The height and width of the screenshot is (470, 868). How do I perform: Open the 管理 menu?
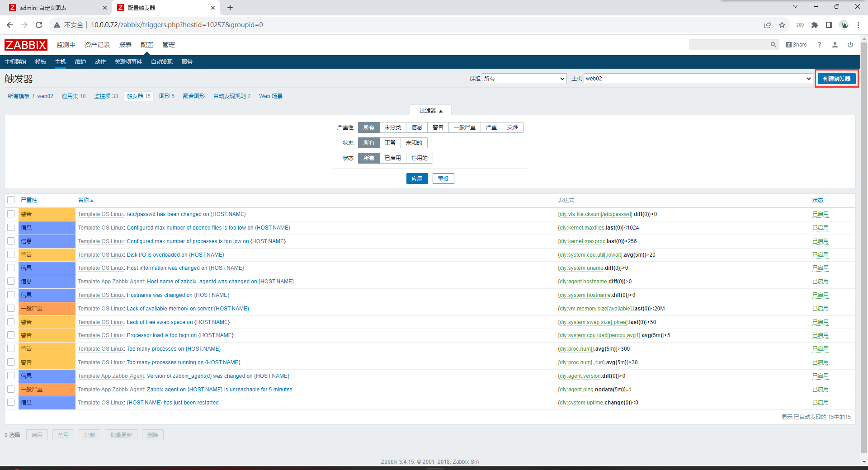(x=169, y=45)
